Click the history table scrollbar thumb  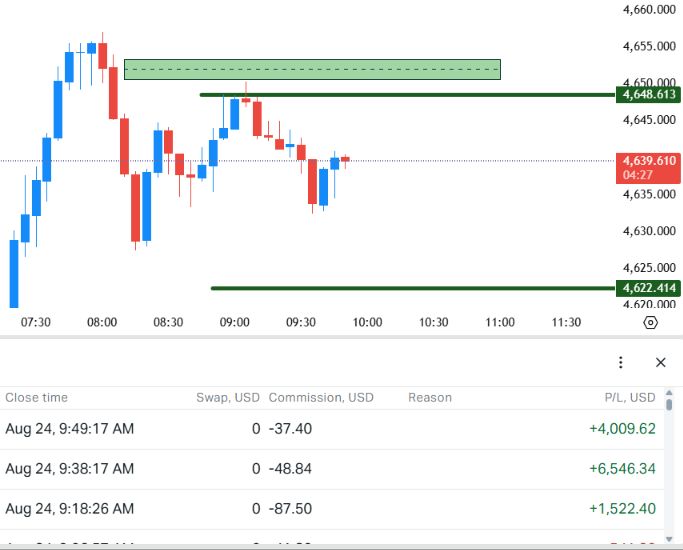click(x=669, y=404)
